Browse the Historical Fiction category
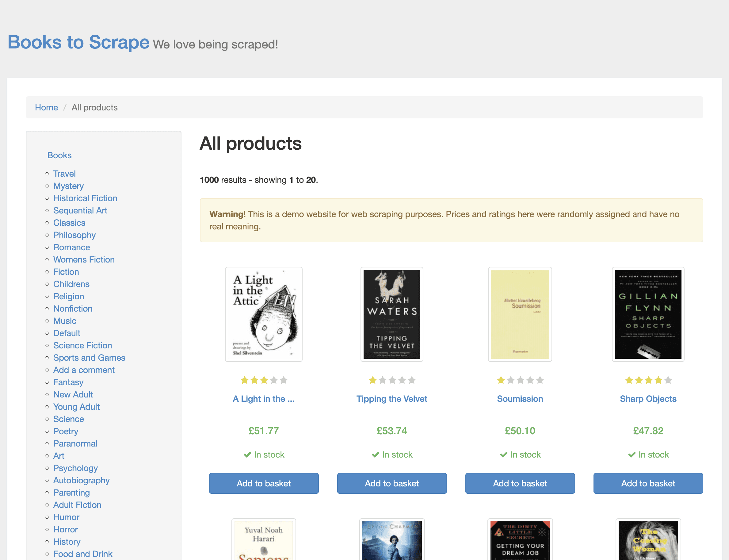Viewport: 729px width, 560px height. 85,198
